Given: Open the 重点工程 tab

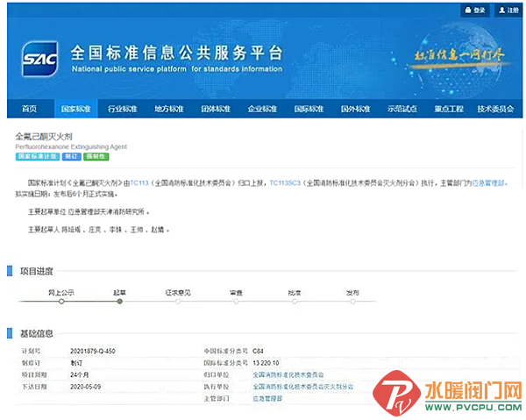Looking at the screenshot, I should [449, 109].
